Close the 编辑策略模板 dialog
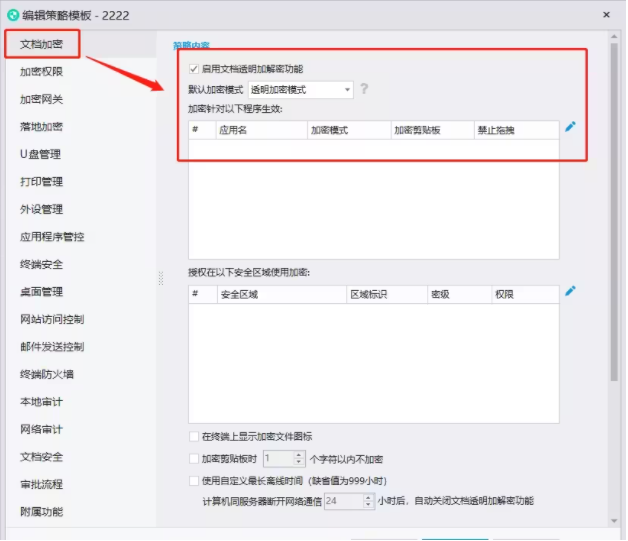The image size is (628, 541). 606,15
